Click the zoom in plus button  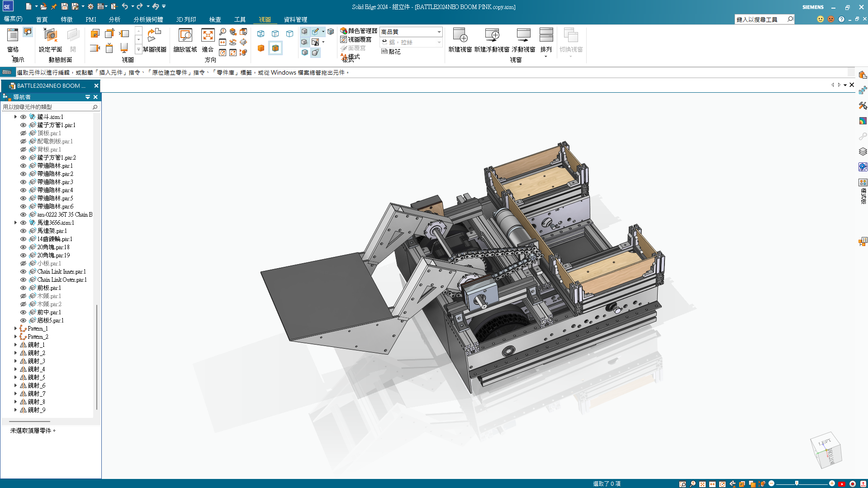point(832,483)
